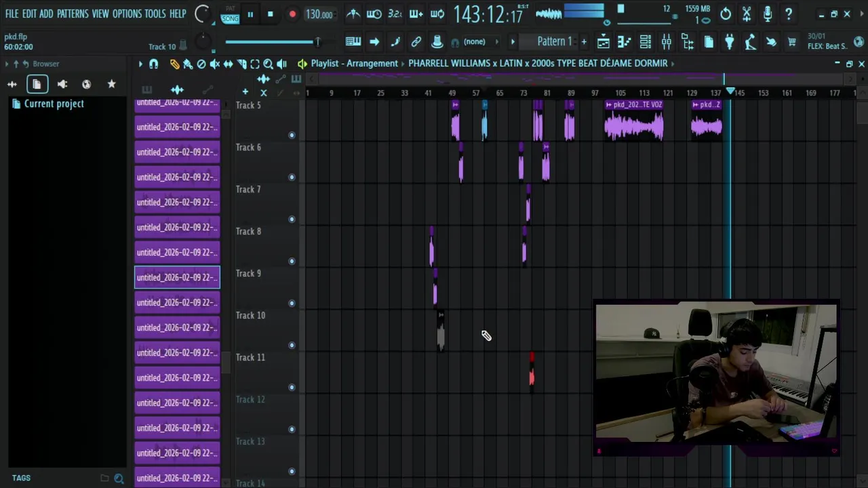Open the ADD menu
Image resolution: width=868 pixels, height=488 pixels.
point(46,14)
